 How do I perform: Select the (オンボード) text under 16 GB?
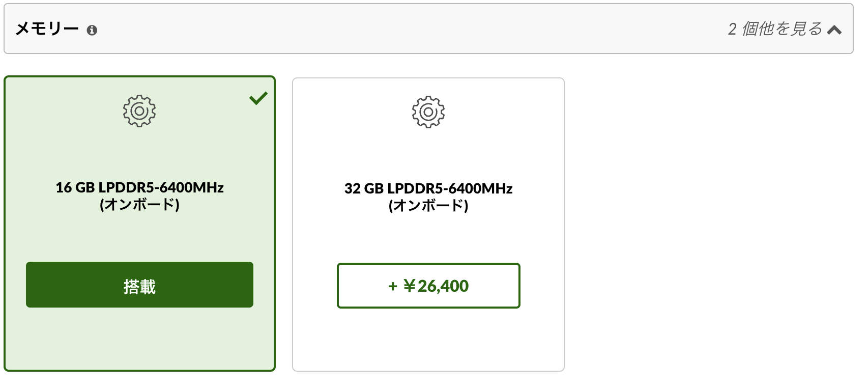tap(139, 205)
